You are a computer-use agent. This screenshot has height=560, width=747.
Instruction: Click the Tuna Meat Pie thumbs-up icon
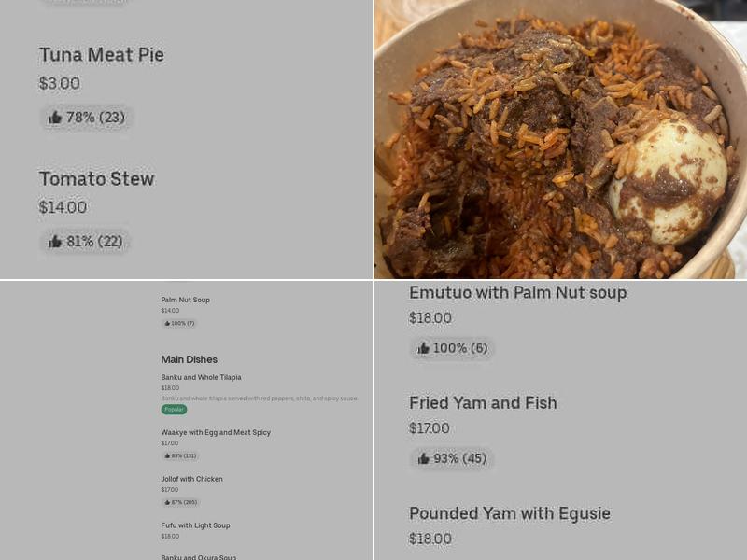(x=55, y=118)
